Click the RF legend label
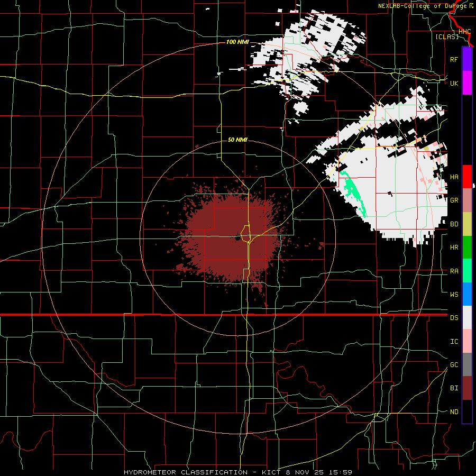Viewport: 476px width, 476px height. point(454,59)
